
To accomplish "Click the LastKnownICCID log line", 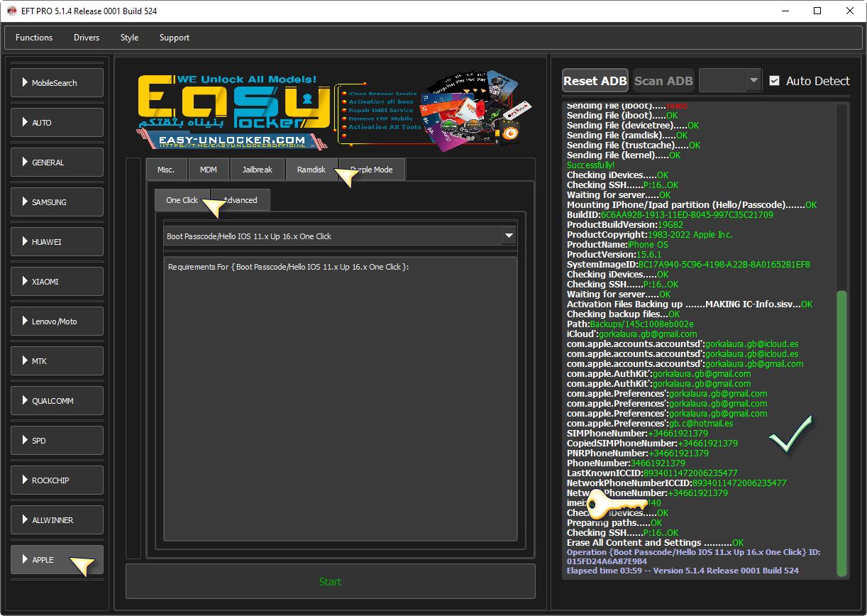I will pos(652,473).
